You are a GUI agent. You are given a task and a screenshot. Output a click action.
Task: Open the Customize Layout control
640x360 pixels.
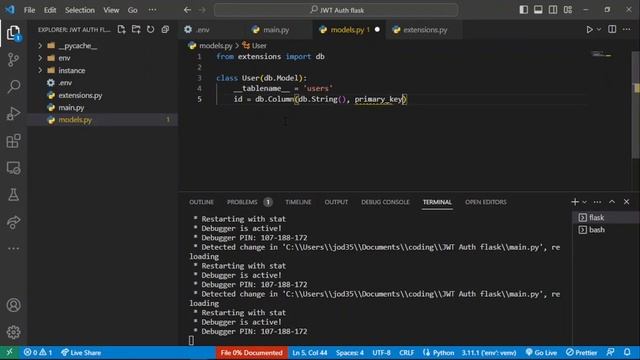tap(568, 10)
